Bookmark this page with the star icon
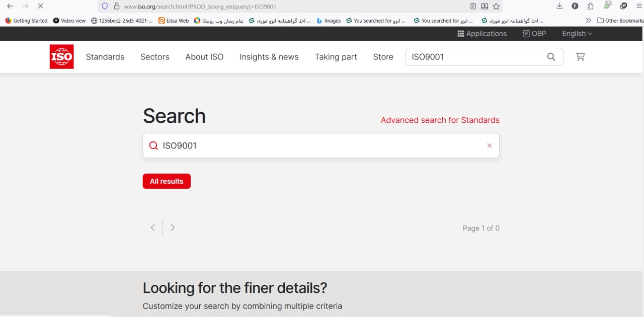 [x=496, y=7]
